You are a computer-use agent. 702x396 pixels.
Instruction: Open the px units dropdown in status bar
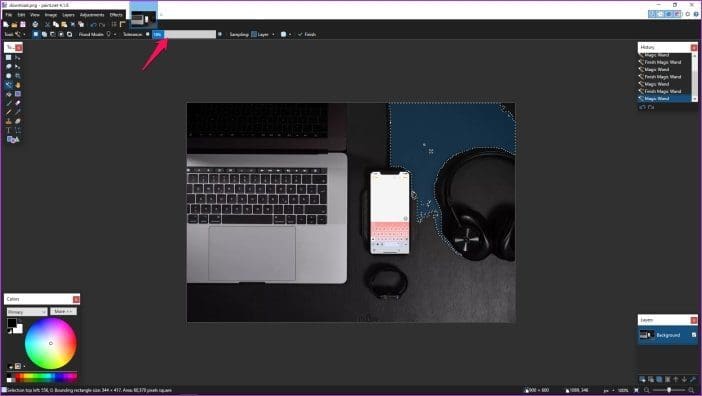click(x=608, y=391)
